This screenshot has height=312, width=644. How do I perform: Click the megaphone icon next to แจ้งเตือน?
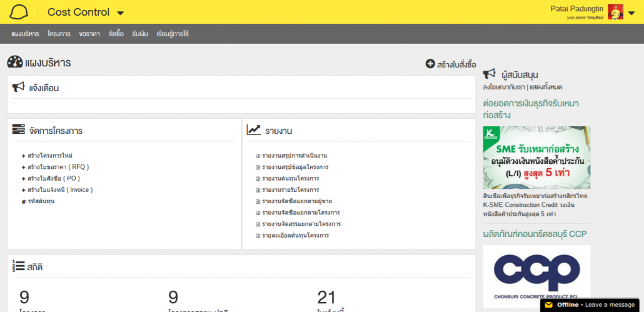tap(18, 88)
